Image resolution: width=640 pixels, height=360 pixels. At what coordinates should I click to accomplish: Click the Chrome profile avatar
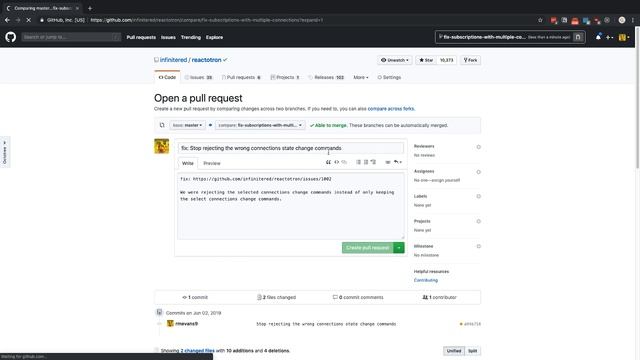(x=622, y=20)
